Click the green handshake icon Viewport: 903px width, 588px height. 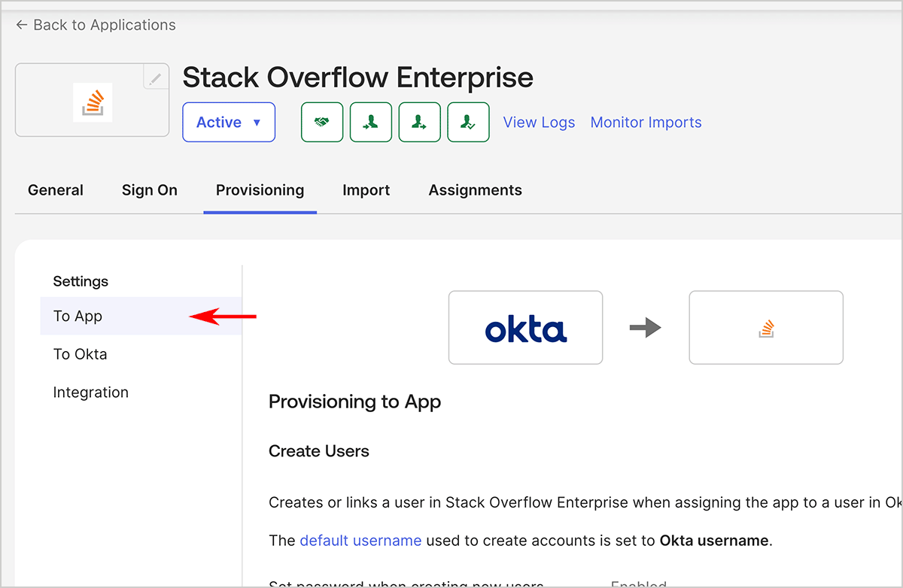click(322, 123)
